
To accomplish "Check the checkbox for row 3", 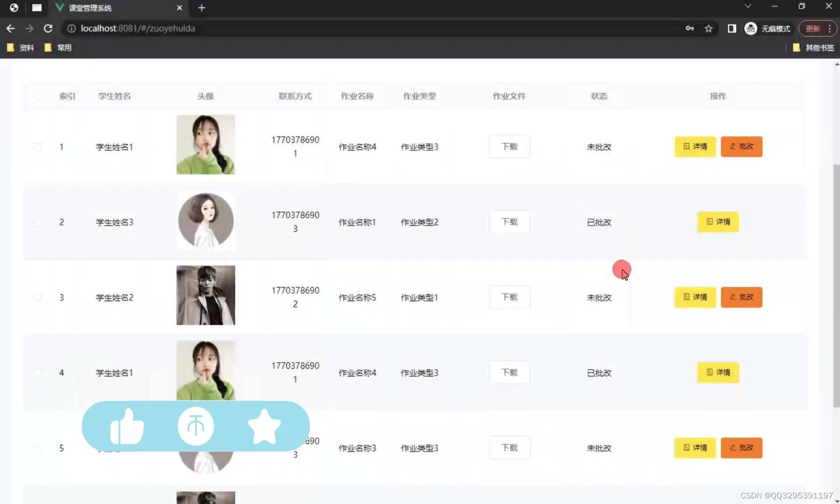I will (x=38, y=298).
